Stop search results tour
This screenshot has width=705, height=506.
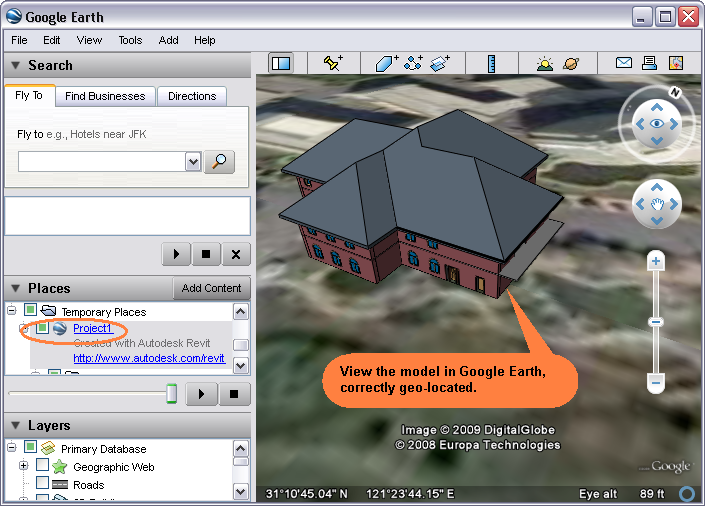(206, 254)
